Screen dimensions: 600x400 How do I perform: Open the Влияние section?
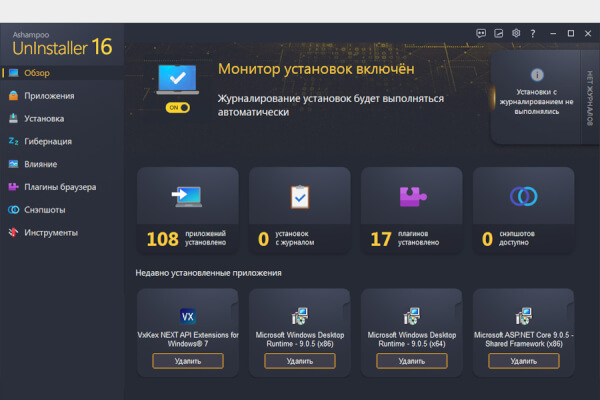(x=62, y=164)
